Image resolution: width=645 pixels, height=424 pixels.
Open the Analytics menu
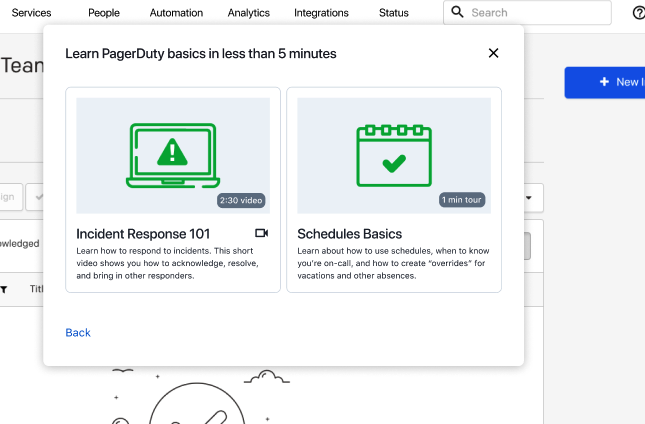(x=248, y=13)
